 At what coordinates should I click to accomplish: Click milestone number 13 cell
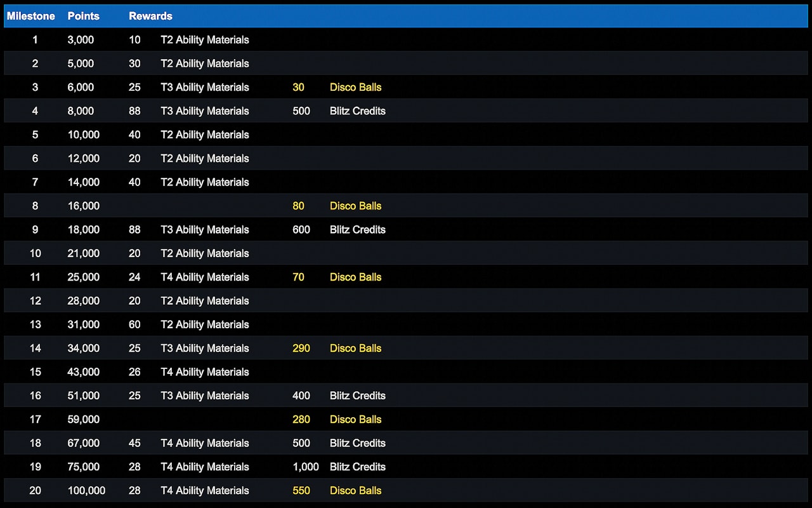pyautogui.click(x=35, y=324)
